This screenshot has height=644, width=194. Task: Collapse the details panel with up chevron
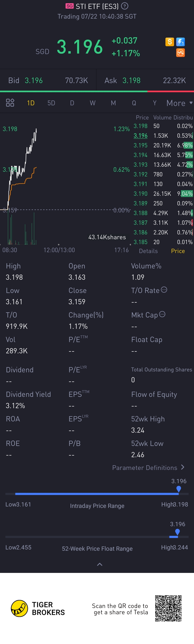coord(100,564)
